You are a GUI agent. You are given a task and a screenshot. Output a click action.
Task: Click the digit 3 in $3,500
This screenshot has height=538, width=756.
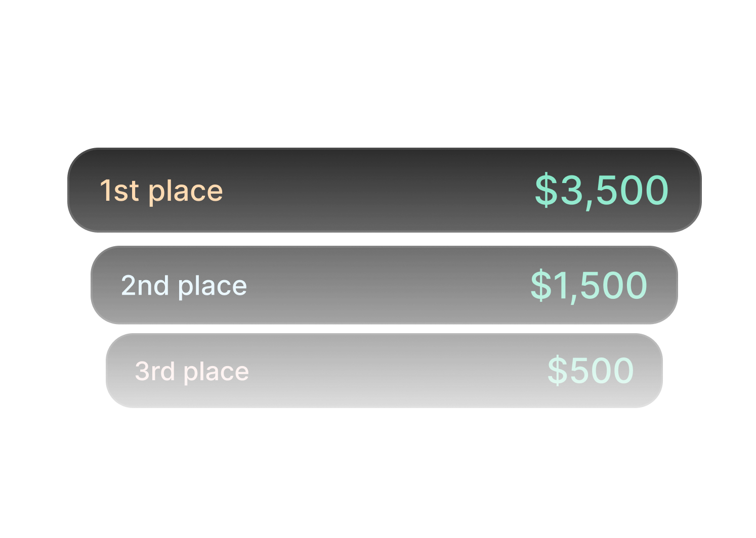(x=571, y=190)
